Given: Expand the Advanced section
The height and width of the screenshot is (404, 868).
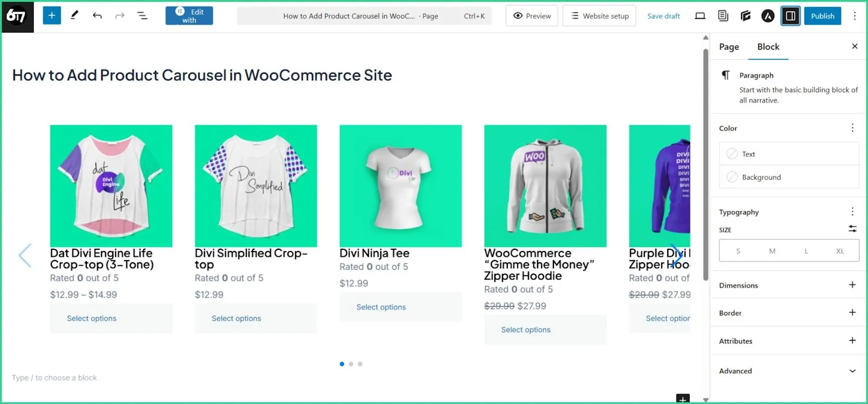Looking at the screenshot, I should (788, 370).
